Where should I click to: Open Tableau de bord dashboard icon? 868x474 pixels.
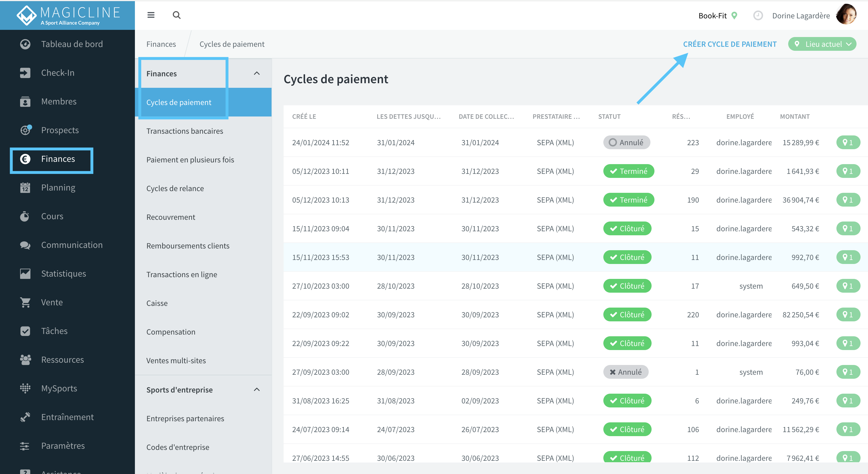[x=25, y=44]
